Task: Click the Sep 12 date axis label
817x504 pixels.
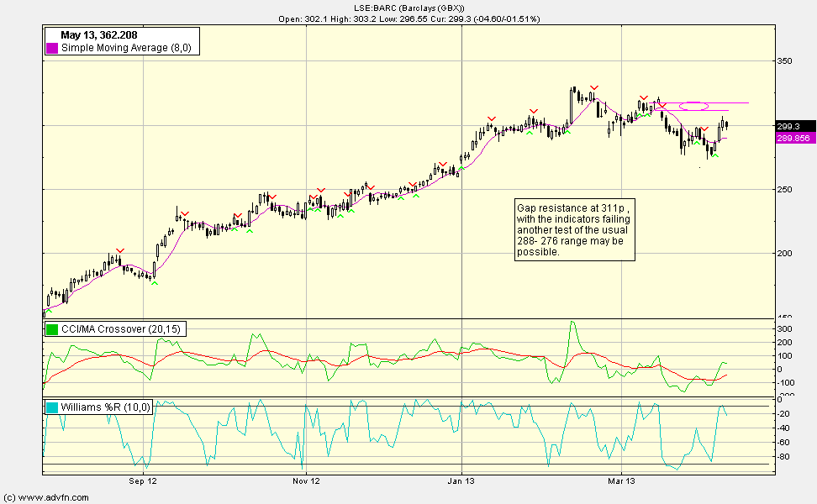Action: tap(143, 482)
